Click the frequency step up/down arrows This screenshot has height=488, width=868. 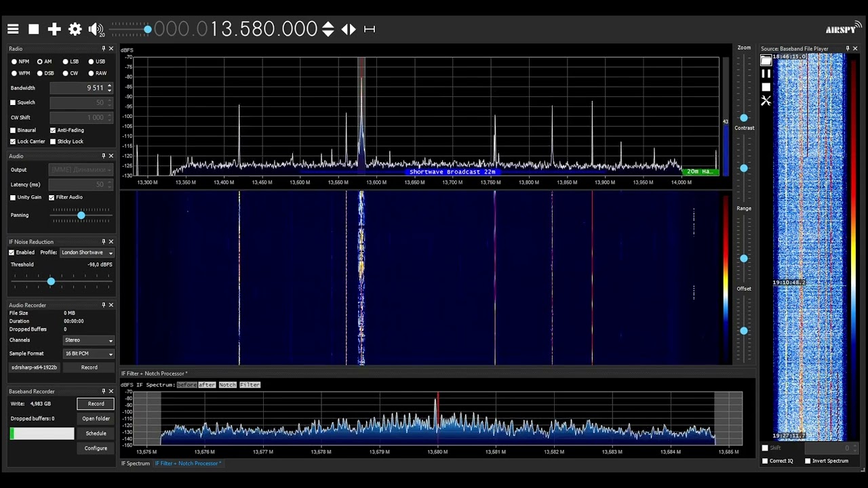[x=328, y=29]
